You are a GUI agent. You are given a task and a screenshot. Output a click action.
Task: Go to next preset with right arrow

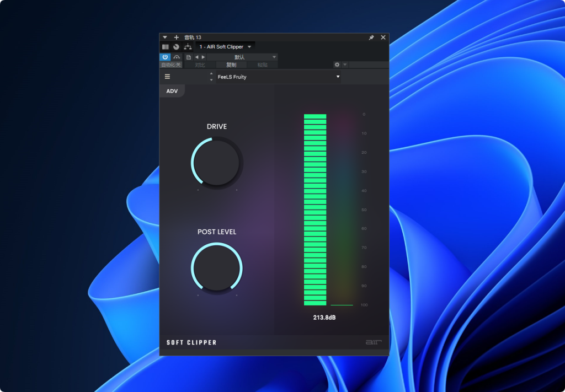click(x=203, y=57)
